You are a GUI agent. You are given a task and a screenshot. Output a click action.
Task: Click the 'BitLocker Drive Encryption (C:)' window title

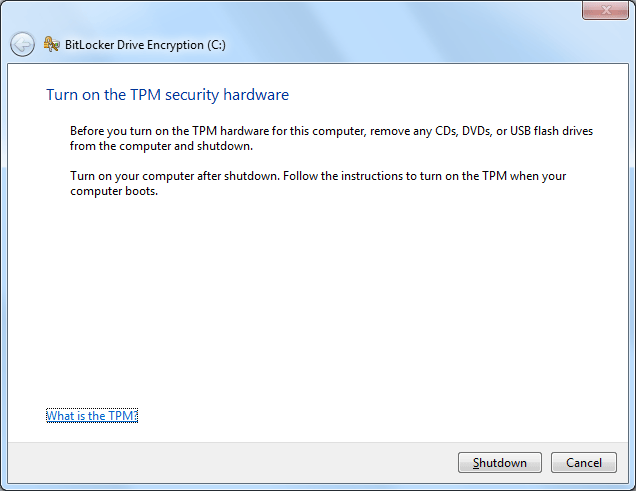pyautogui.click(x=145, y=45)
